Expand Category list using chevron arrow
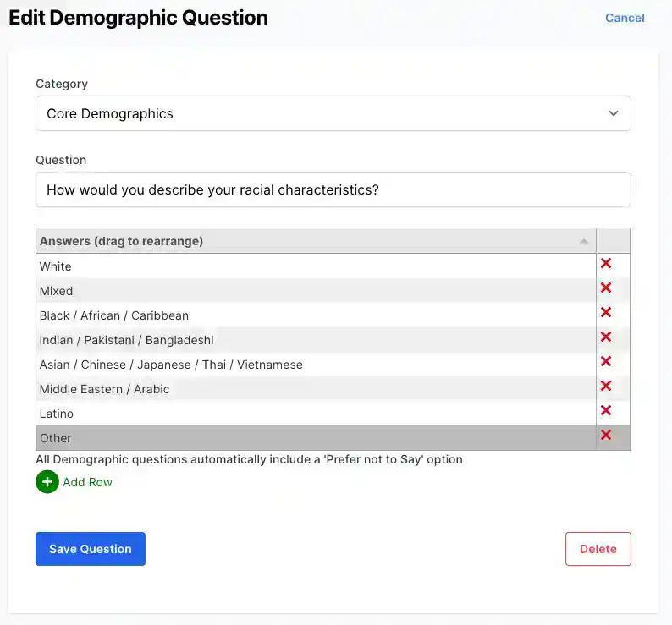This screenshot has height=625, width=672. point(614,113)
